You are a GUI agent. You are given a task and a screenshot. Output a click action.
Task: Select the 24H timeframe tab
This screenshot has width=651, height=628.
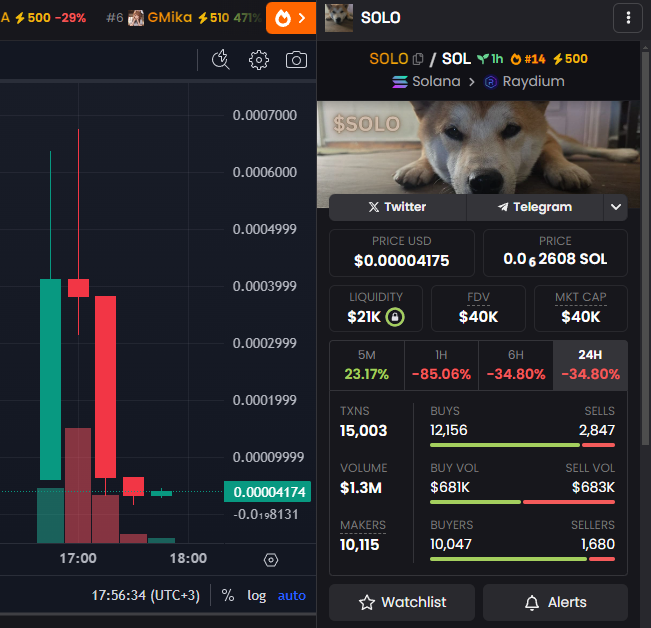tap(590, 365)
